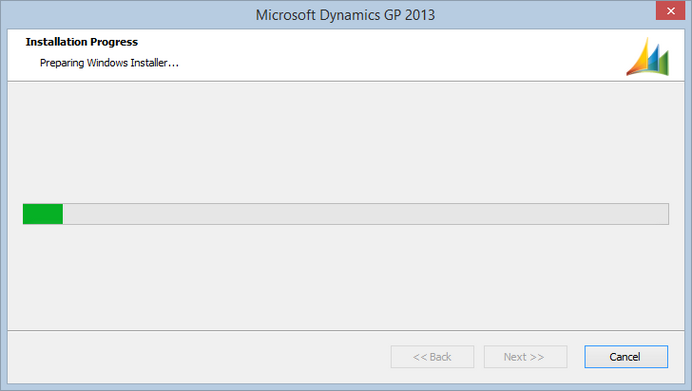
Task: Click the disabled Next >> button
Action: tap(525, 357)
